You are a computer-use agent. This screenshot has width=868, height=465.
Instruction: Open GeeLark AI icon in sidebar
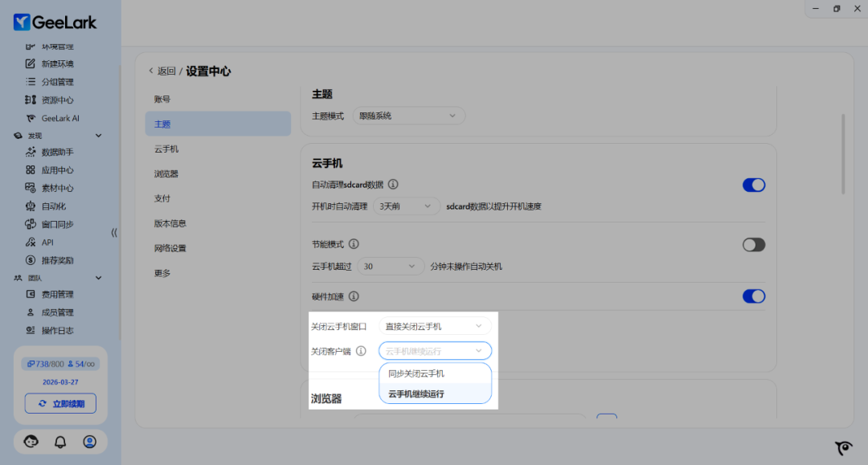(x=31, y=118)
